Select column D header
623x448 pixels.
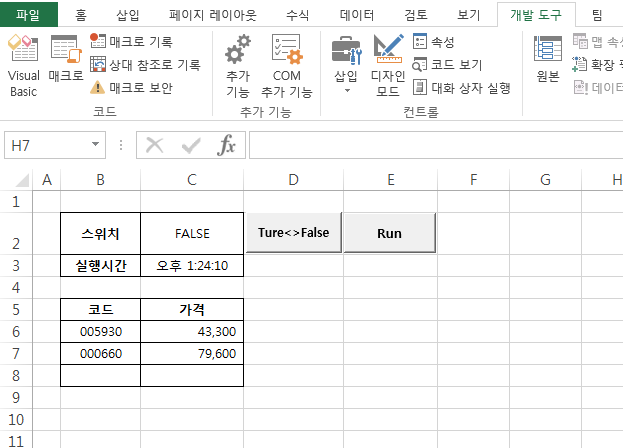point(294,180)
